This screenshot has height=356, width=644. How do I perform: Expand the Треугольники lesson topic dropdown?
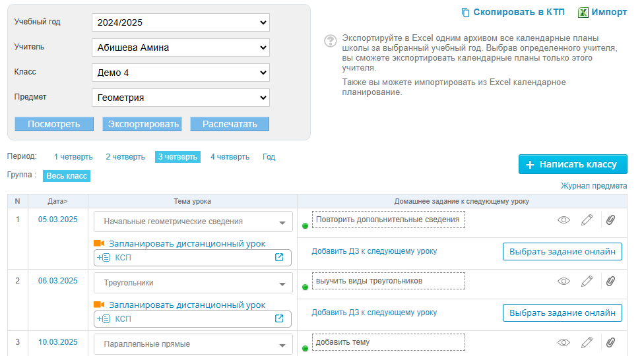[x=282, y=283]
